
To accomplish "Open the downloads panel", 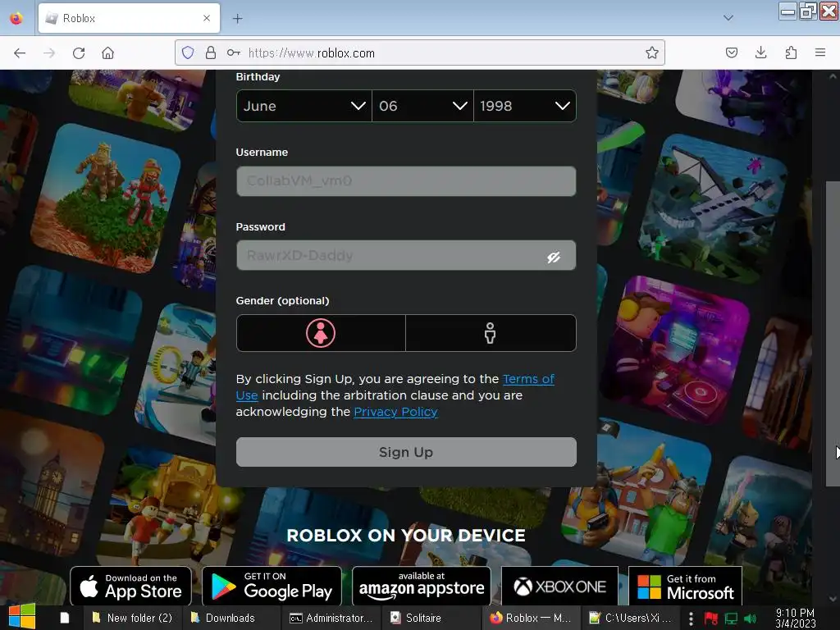I will pyautogui.click(x=760, y=52).
